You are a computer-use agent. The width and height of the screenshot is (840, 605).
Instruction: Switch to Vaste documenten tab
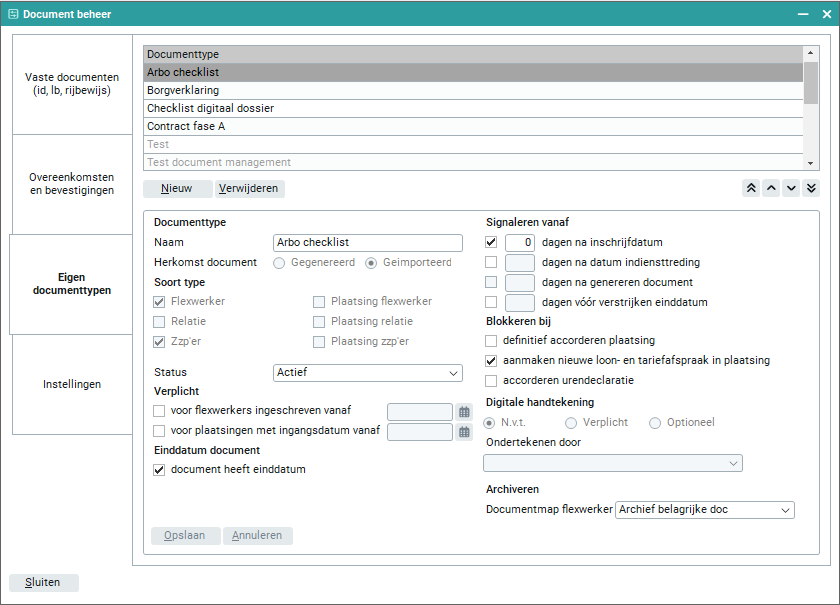tap(72, 84)
